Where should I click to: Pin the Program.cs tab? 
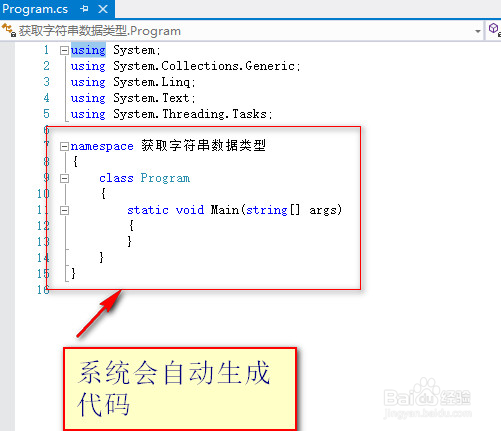84,9
